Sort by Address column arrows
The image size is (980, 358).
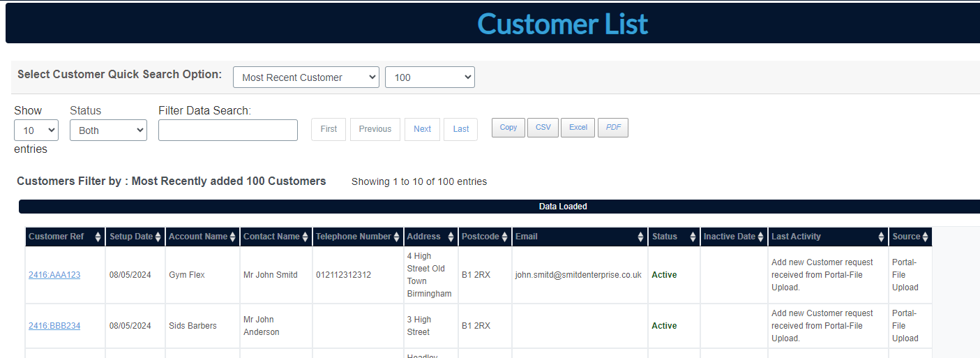[451, 237]
